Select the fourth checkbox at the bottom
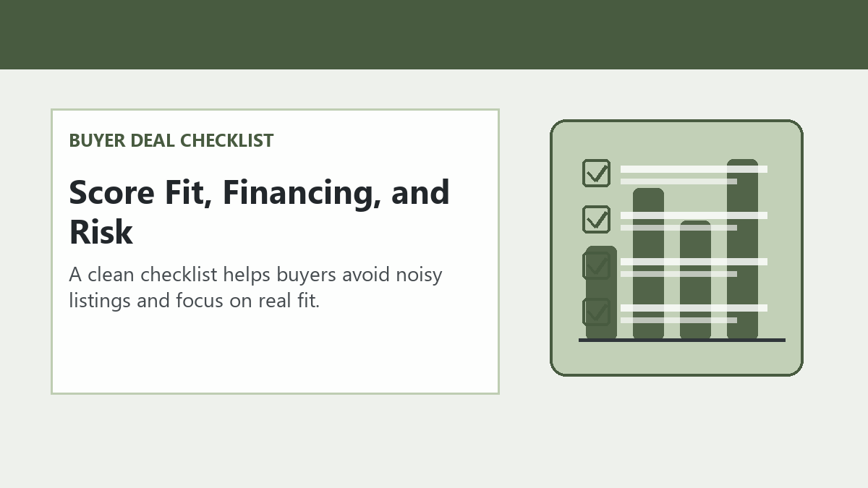This screenshot has width=868, height=488. click(596, 312)
